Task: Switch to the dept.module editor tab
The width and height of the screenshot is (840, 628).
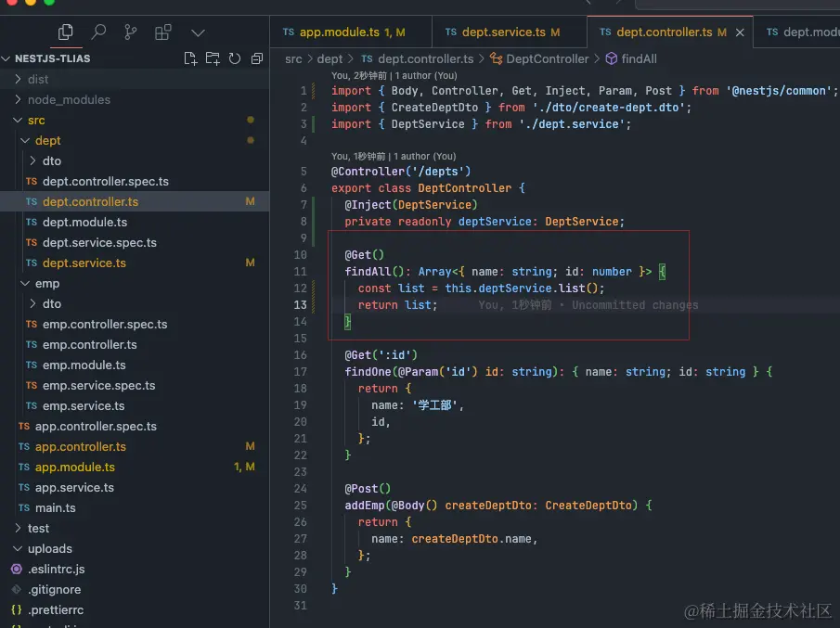Action: click(x=798, y=32)
